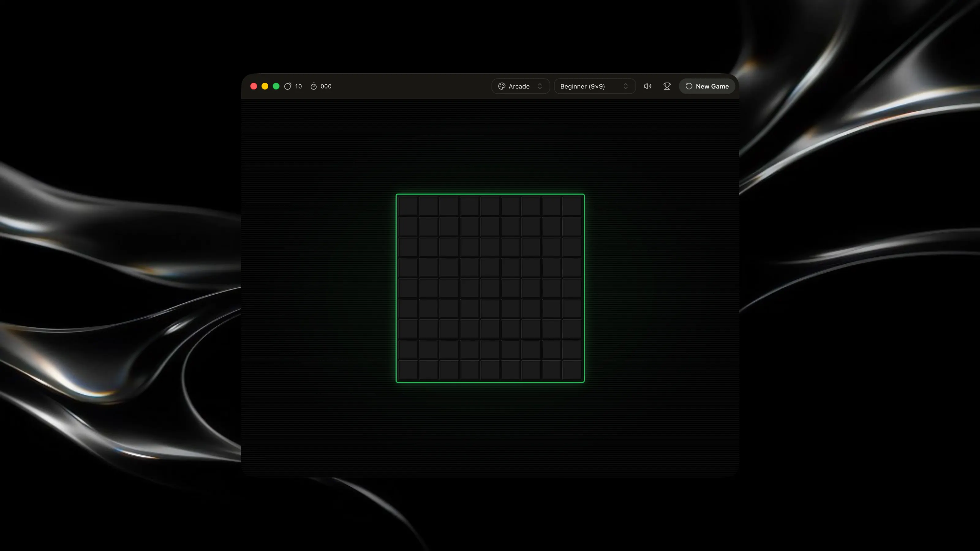Minimize the window with the yellow button

(x=265, y=86)
